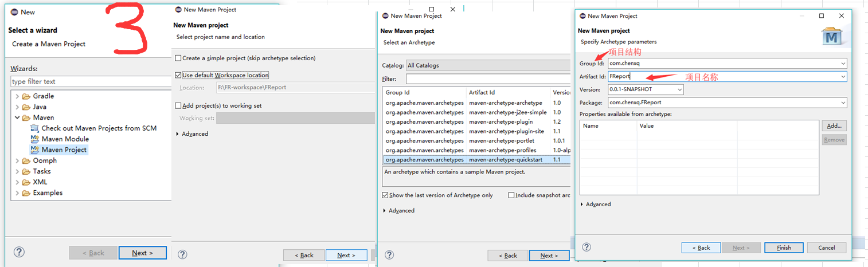Select Maven Project in the wizards tree

click(64, 150)
